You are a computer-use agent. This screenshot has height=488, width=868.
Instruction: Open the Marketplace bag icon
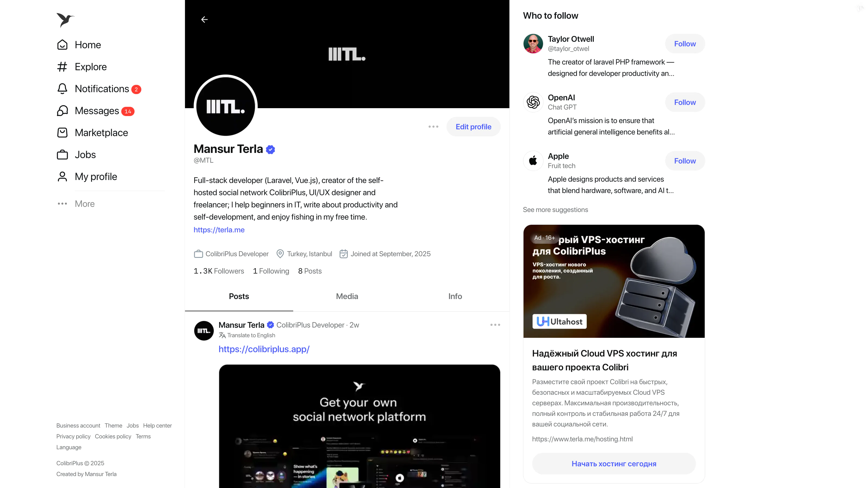(x=62, y=132)
